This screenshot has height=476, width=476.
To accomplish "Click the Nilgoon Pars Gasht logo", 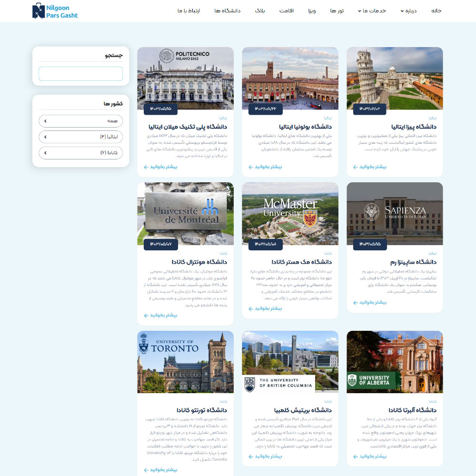I will (55, 11).
